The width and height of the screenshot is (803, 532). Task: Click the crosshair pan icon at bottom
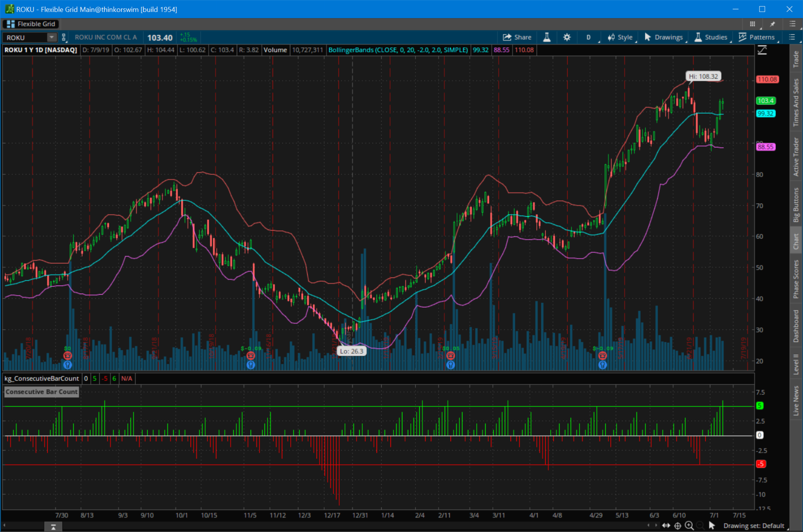click(677, 525)
